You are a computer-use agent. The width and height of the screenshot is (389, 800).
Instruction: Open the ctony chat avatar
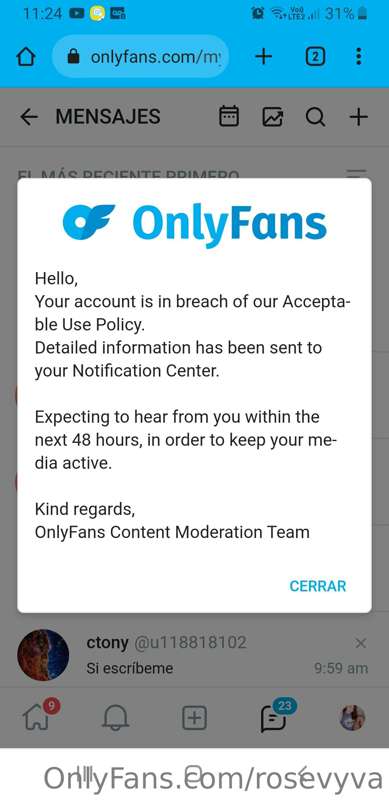[x=43, y=655]
